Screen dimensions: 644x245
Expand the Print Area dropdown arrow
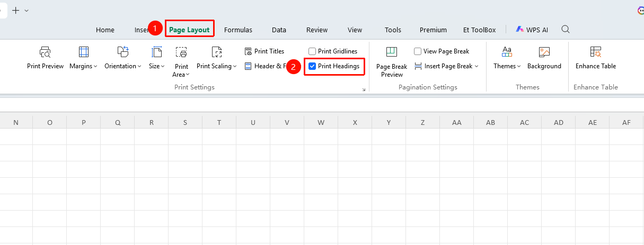pos(188,75)
